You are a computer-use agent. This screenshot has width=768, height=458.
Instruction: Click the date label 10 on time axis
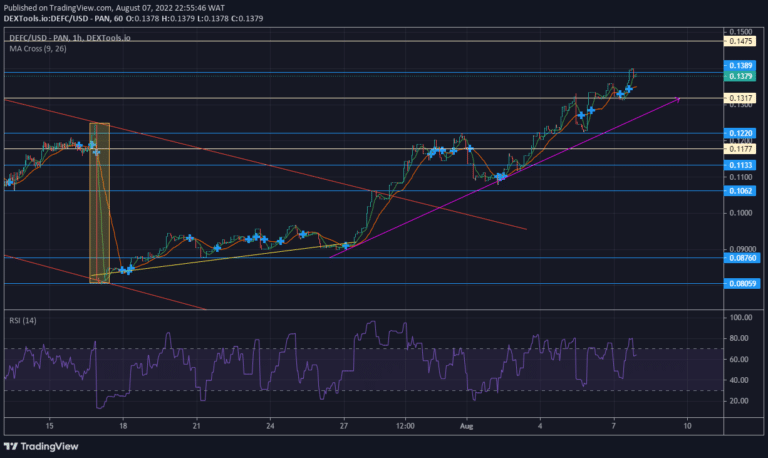tap(687, 426)
